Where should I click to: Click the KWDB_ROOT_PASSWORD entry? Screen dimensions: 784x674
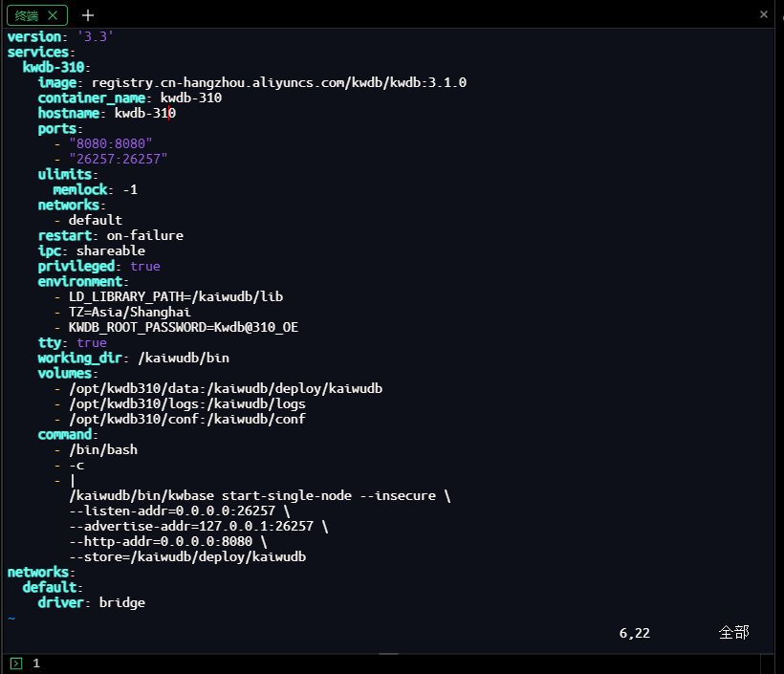pyautogui.click(x=184, y=328)
